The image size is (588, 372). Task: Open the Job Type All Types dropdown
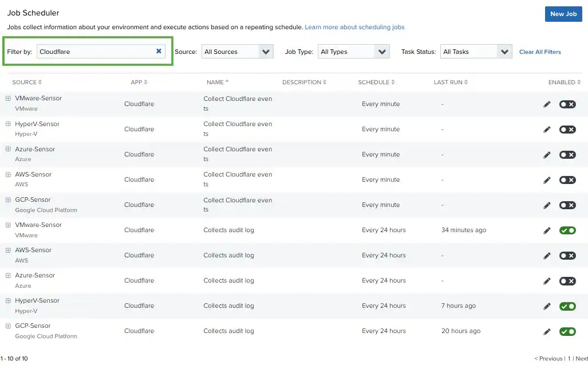tap(354, 52)
